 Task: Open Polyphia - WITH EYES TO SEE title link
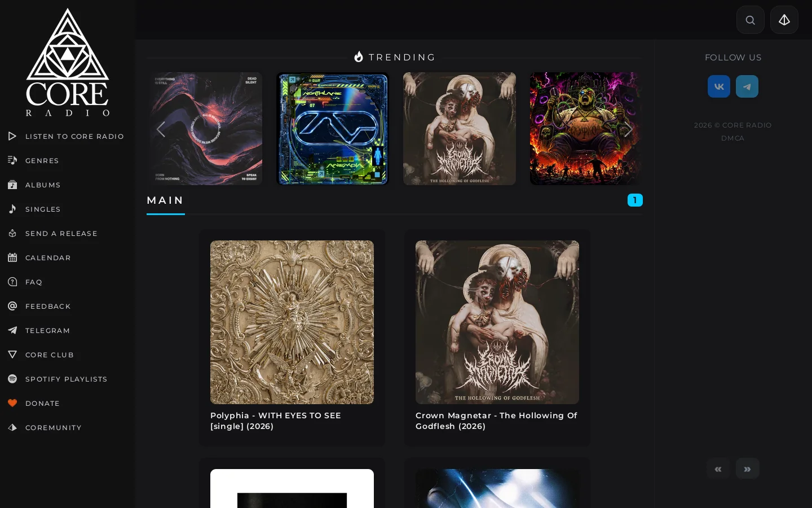click(276, 421)
